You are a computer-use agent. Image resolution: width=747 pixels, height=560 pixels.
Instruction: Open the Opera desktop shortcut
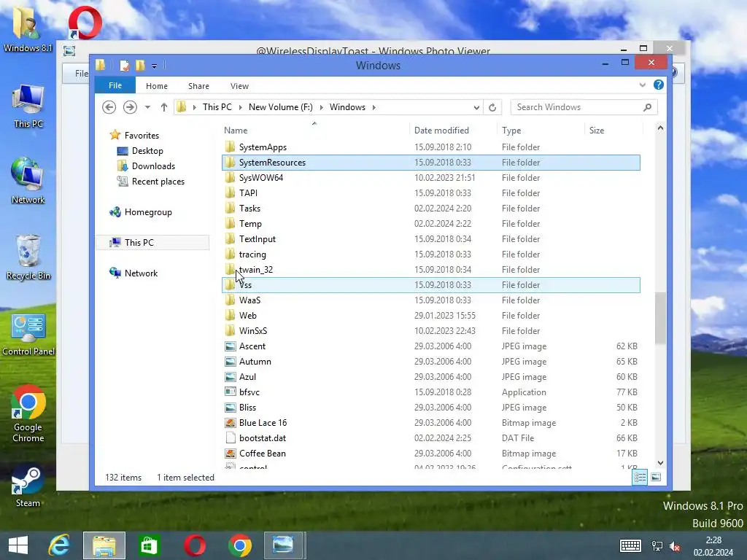coord(85,23)
